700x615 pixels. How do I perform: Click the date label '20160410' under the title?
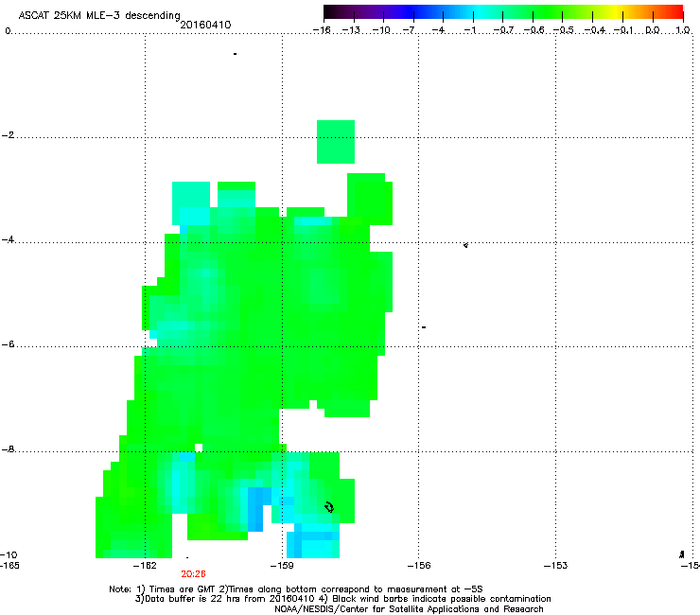(x=205, y=25)
